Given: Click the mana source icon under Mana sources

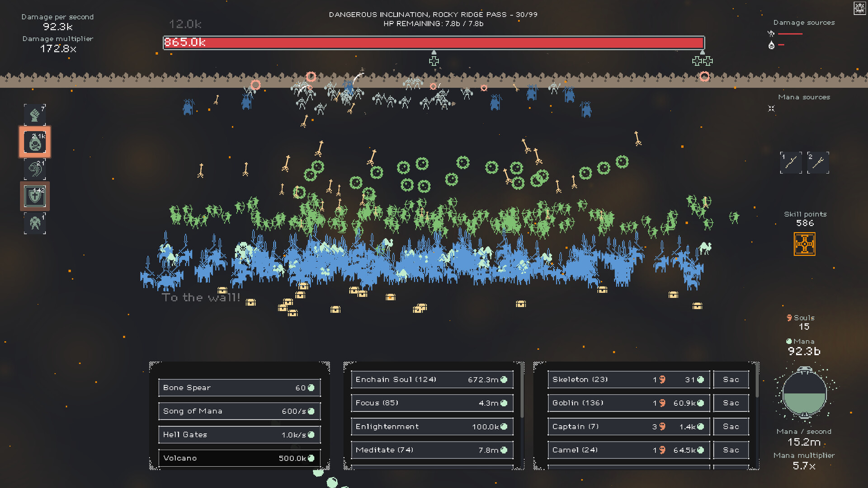Looking at the screenshot, I should click(x=771, y=108).
